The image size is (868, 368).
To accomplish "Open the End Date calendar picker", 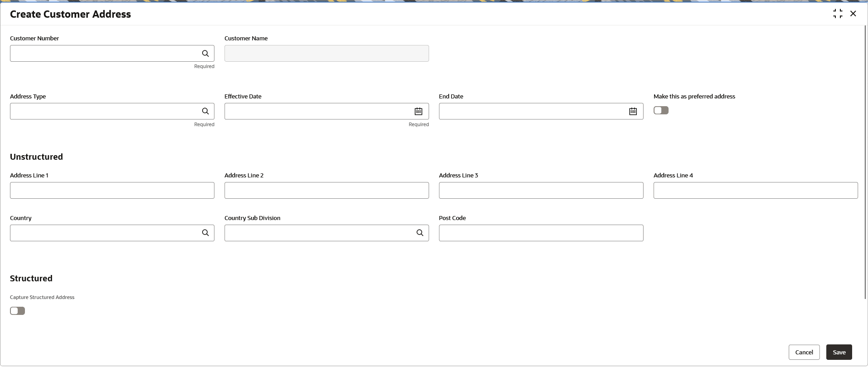I will 633,111.
